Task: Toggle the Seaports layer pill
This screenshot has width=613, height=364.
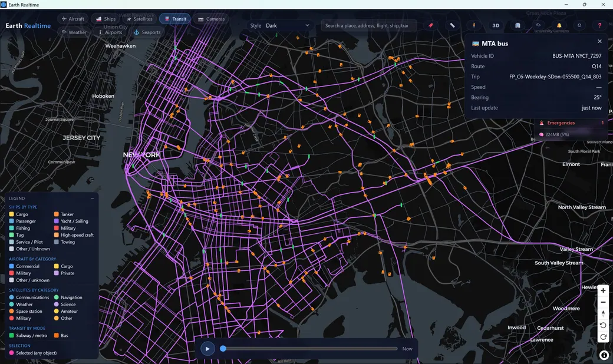Action: coord(147,32)
